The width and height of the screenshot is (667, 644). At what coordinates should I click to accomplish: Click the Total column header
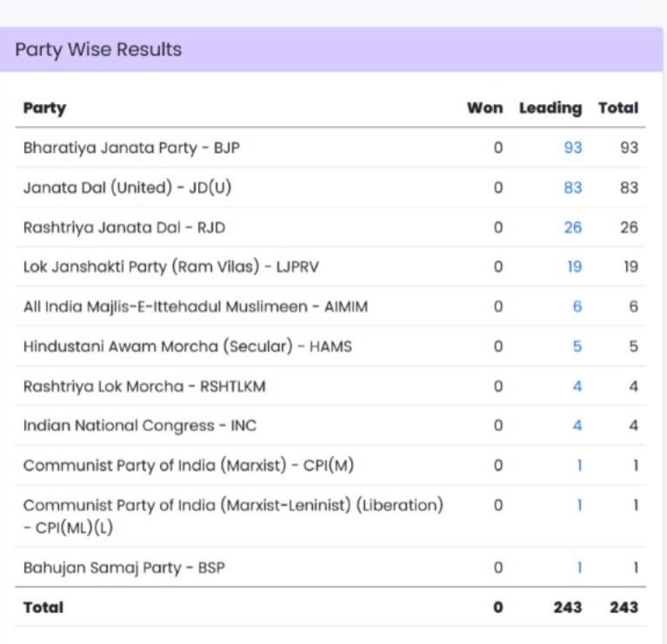(617, 109)
